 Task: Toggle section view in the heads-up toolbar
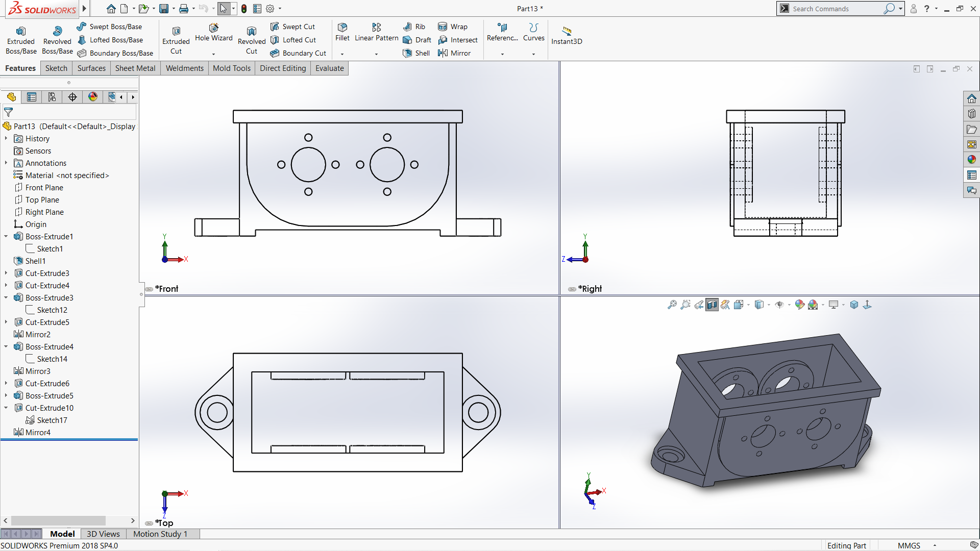712,305
